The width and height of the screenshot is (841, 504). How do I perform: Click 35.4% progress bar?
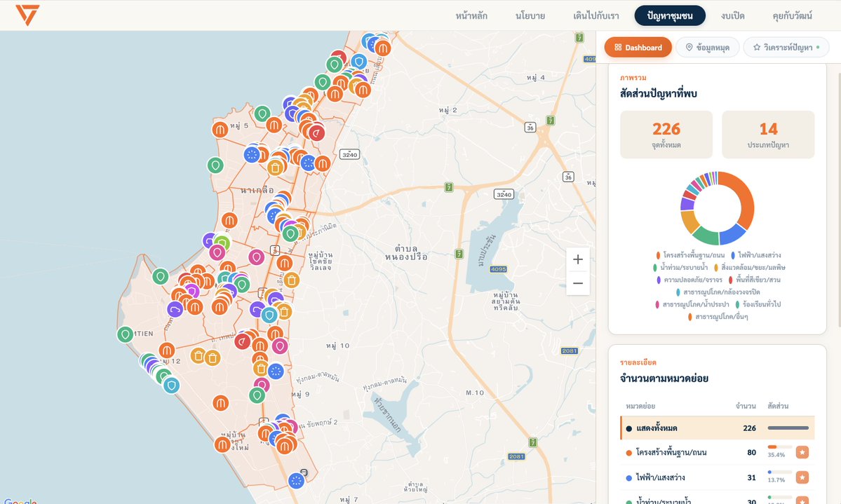779,447
